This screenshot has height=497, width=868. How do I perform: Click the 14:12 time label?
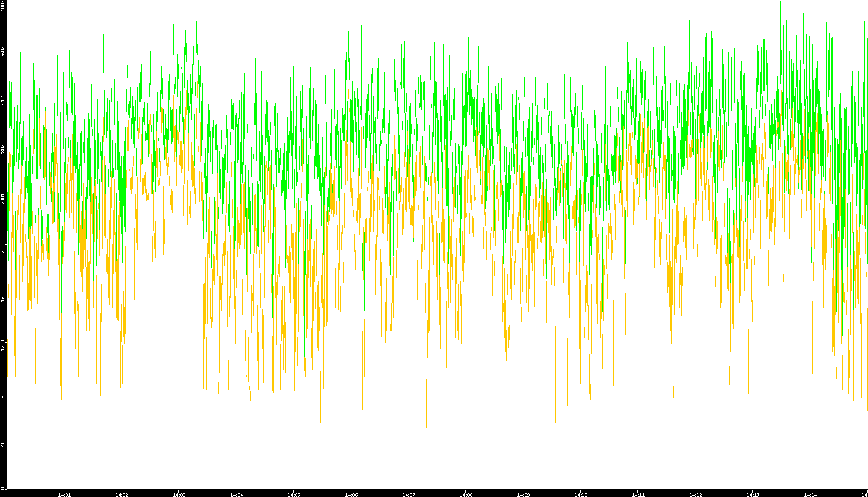click(x=695, y=495)
